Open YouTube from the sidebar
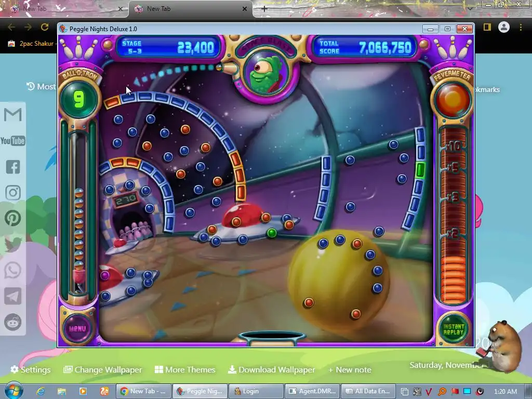 coord(13,140)
